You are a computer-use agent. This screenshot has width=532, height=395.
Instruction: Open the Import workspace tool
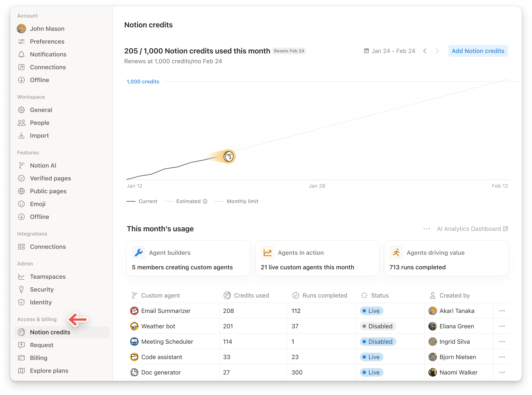point(39,135)
